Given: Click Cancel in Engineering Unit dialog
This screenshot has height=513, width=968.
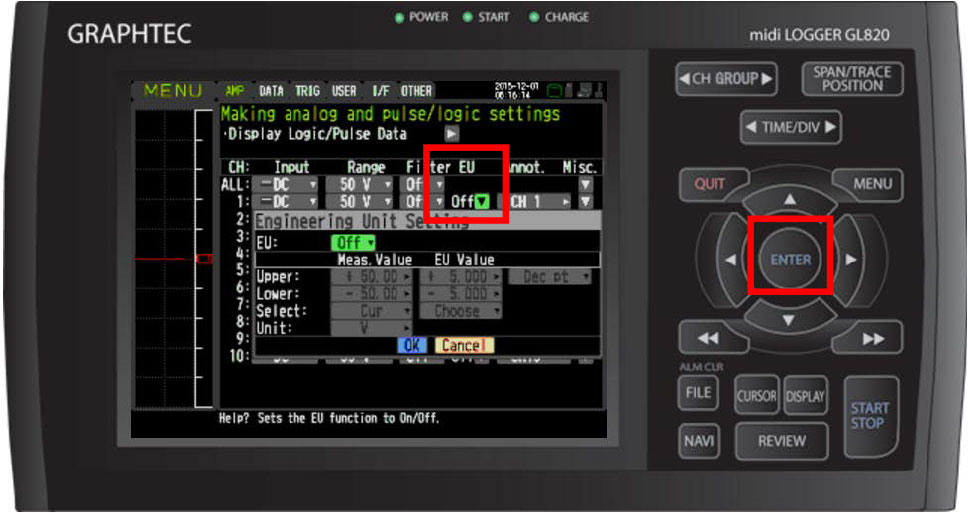Looking at the screenshot, I should 464,345.
